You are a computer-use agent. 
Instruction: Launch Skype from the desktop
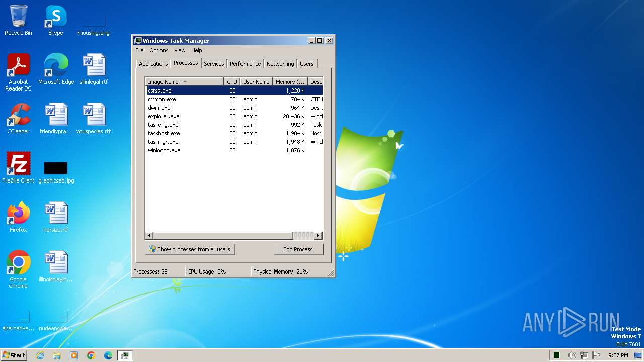pyautogui.click(x=56, y=20)
